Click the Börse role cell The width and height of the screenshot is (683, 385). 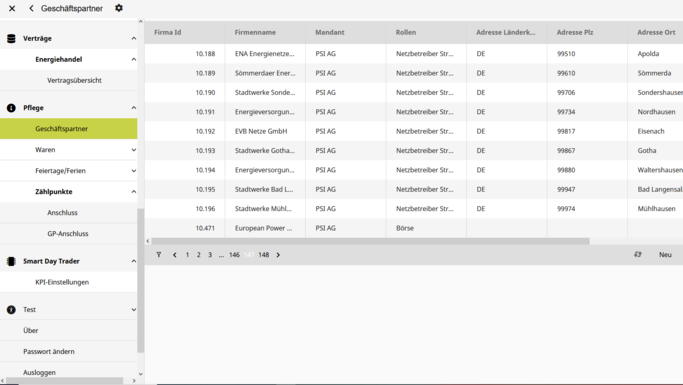point(426,228)
